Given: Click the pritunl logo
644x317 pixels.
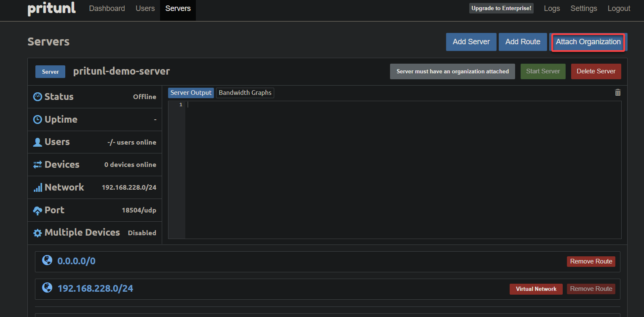Looking at the screenshot, I should 51,9.
